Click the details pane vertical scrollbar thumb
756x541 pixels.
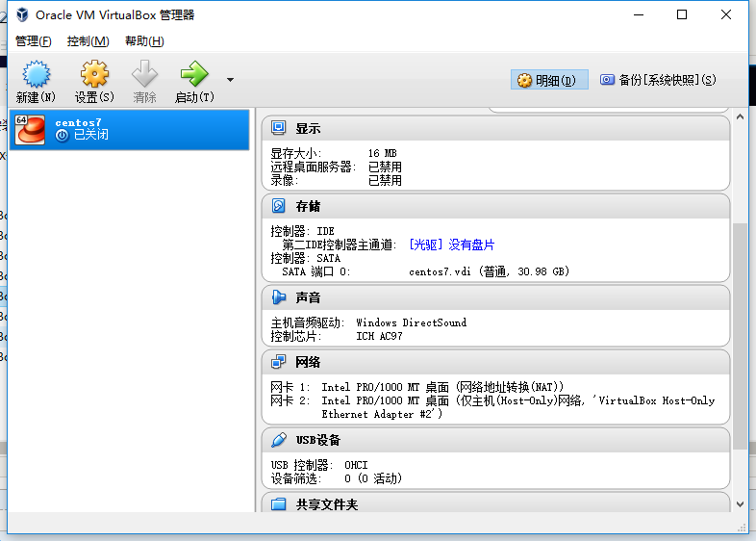[740, 336]
